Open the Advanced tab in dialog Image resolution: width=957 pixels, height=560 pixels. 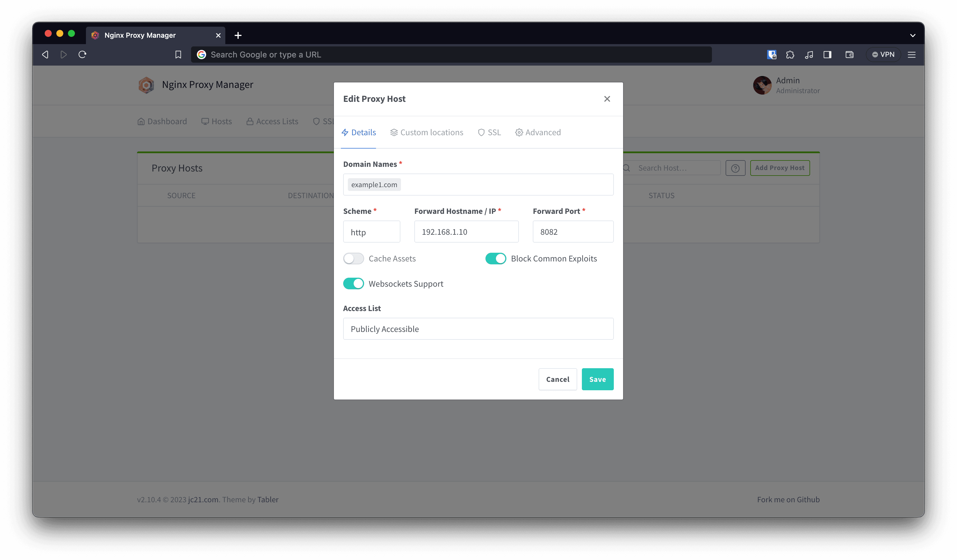tap(538, 132)
